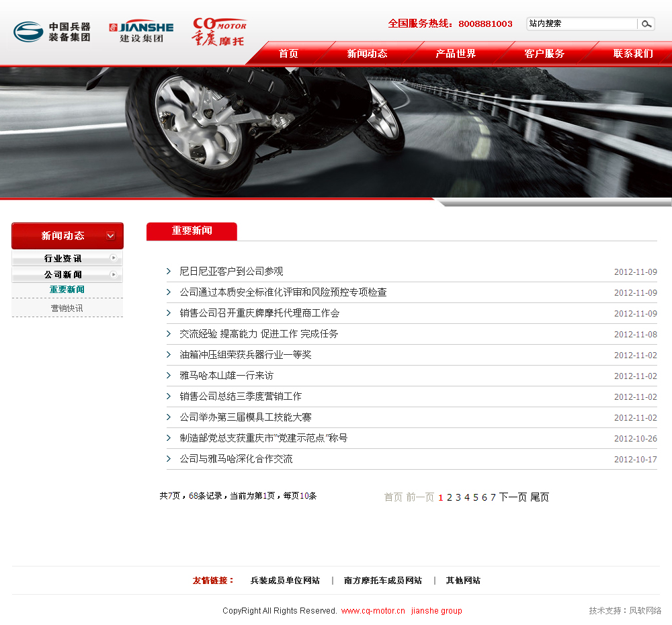Click the chevron bullet before 尼日尼亚客户到公司参观
This screenshot has height=625, width=672.
coord(169,272)
